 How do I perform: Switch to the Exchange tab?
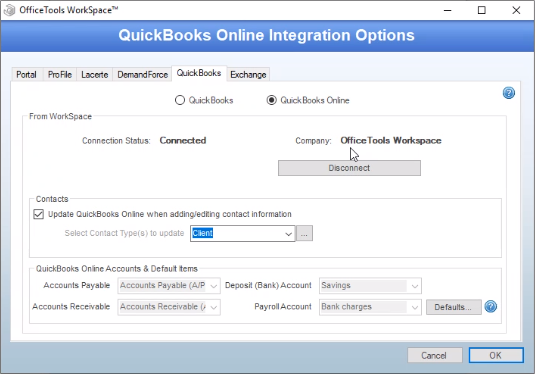(248, 74)
